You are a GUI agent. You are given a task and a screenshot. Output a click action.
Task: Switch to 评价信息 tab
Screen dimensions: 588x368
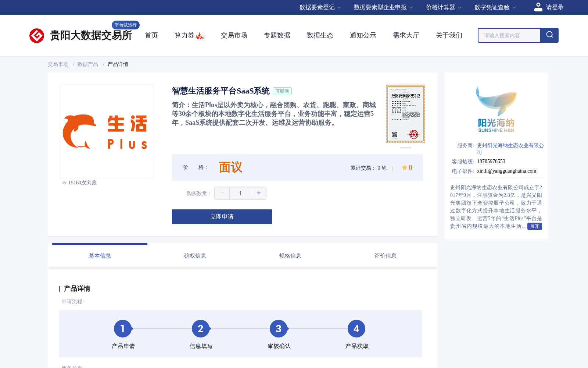386,255
